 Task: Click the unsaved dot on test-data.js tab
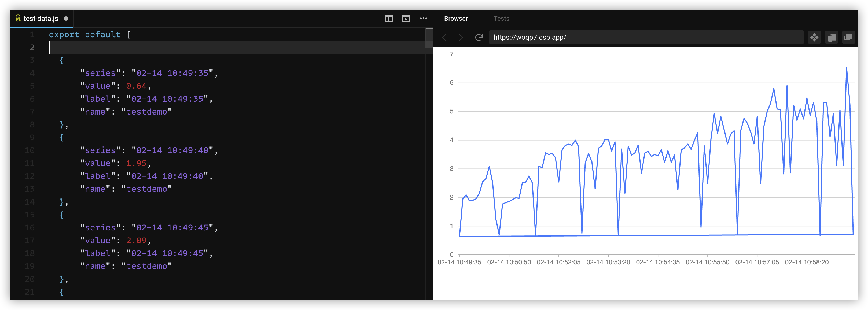tap(66, 19)
